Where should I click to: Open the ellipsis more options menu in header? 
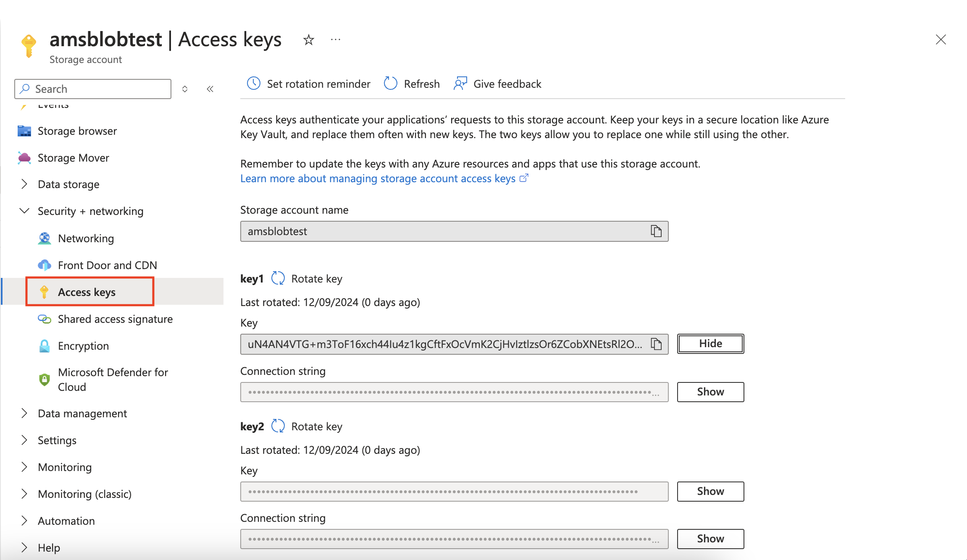click(336, 39)
